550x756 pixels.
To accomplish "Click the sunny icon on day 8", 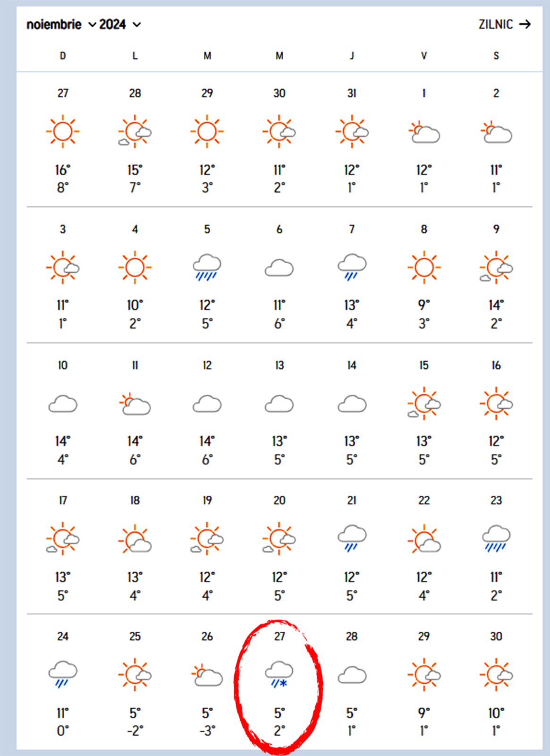I will click(424, 267).
